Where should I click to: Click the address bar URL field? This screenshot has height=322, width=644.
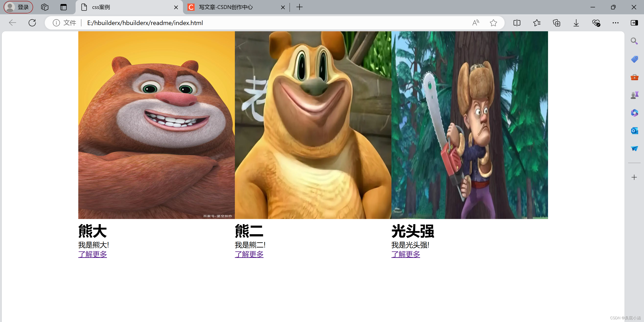tap(250, 23)
